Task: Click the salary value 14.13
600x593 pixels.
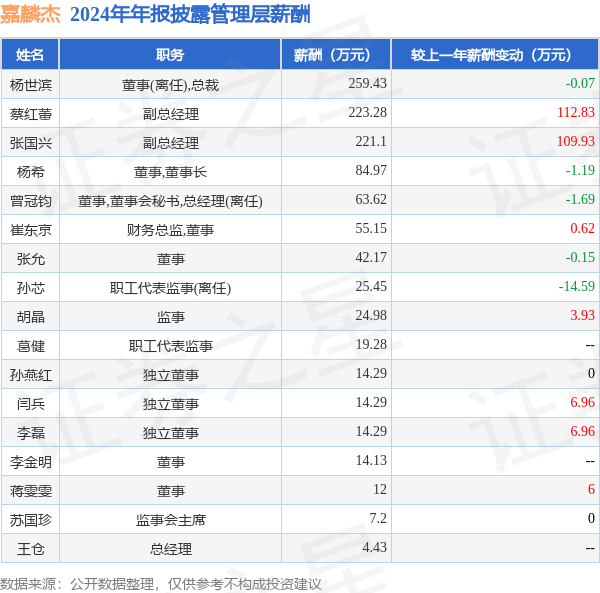Action: click(x=371, y=460)
